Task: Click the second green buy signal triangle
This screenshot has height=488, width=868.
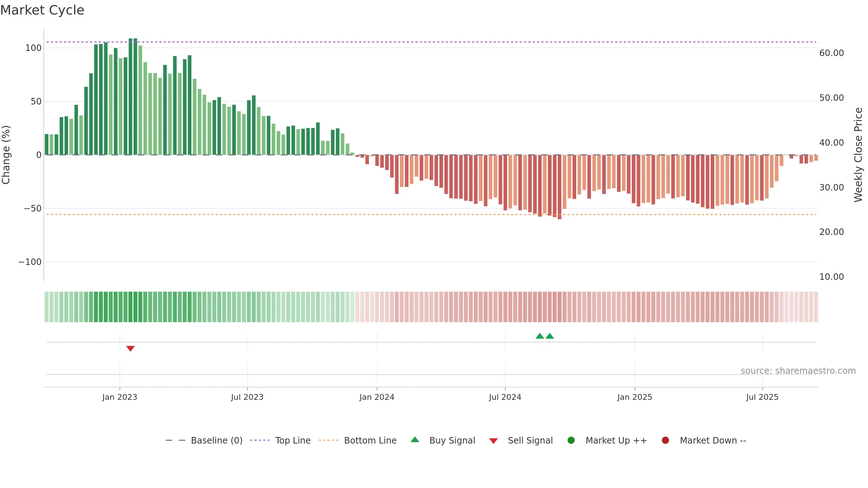Action: coord(550,336)
